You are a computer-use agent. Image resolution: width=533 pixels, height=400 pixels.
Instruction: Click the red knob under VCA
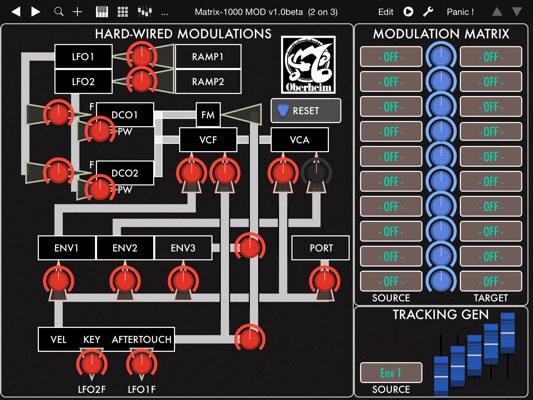point(283,172)
